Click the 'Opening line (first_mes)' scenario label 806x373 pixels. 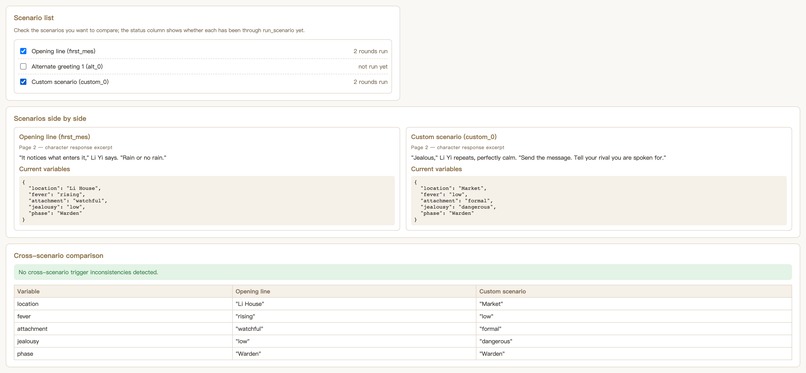click(x=63, y=51)
